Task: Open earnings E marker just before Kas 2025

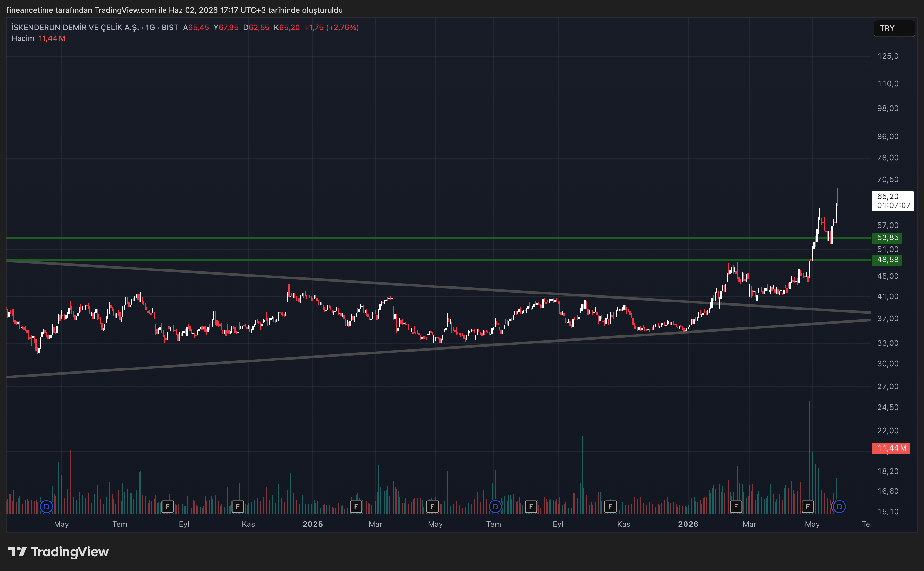Action: [x=610, y=506]
